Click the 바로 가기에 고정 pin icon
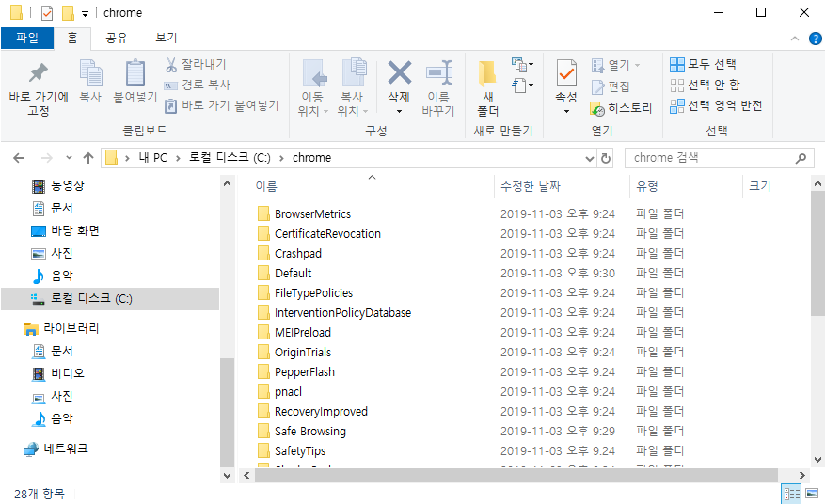Viewport: 825px width, 504px height. [x=38, y=73]
